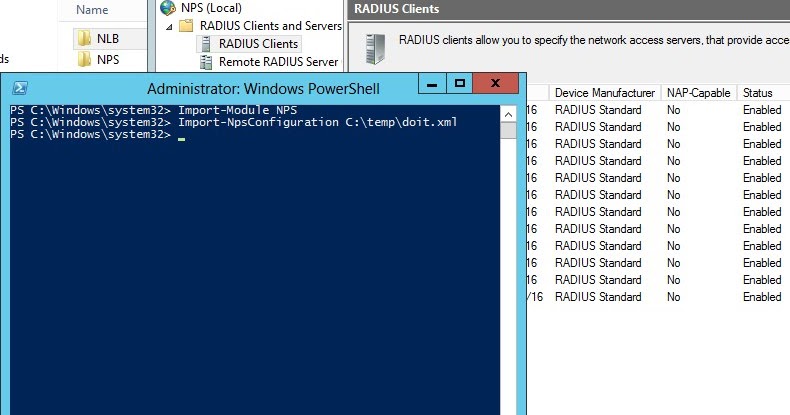Click the PowerShell window title icon
Viewport: 790px width, 415px height.
(x=20, y=88)
